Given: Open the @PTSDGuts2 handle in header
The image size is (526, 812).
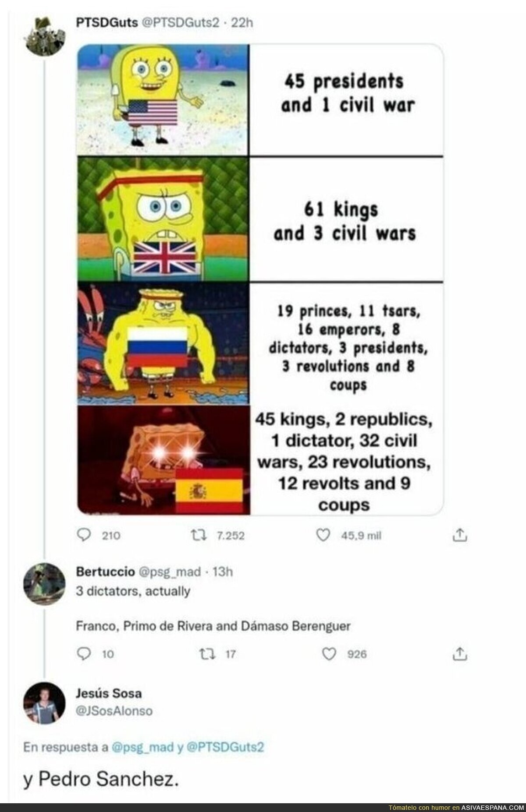Looking at the screenshot, I should click(x=179, y=22).
